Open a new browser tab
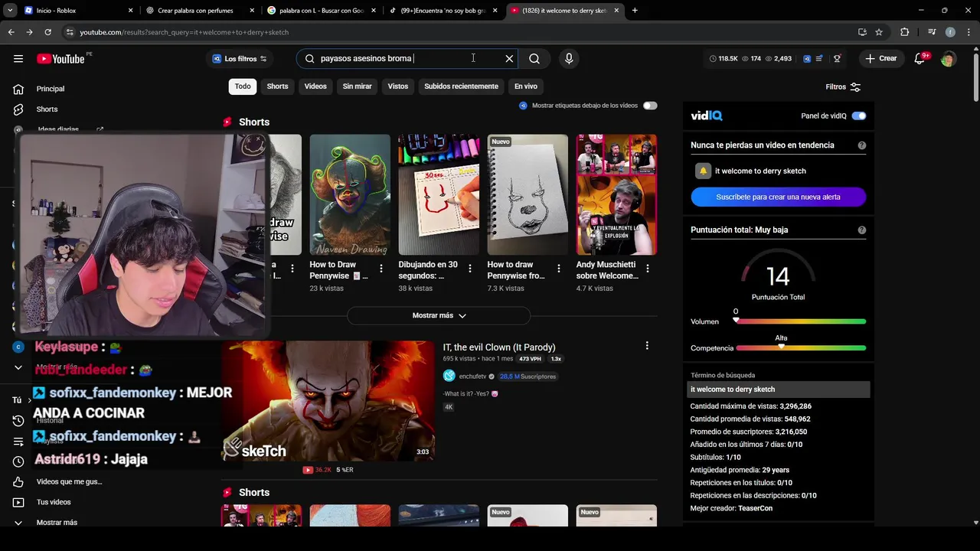The height and width of the screenshot is (551, 980). click(x=635, y=11)
